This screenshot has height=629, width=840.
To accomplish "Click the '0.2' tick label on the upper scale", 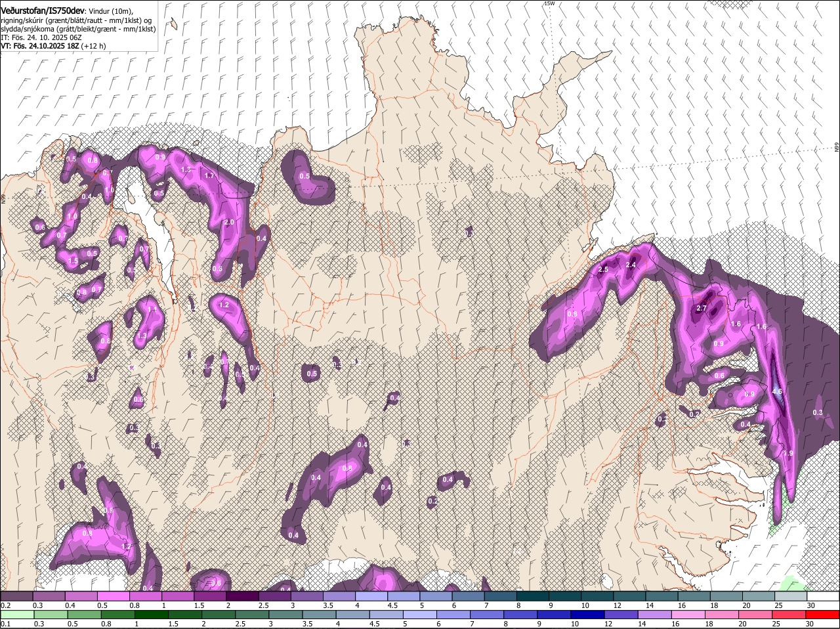I will (5, 605).
